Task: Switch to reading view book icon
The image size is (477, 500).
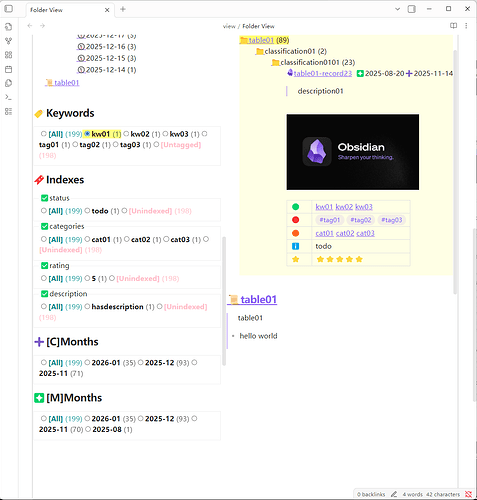Action: tap(453, 26)
